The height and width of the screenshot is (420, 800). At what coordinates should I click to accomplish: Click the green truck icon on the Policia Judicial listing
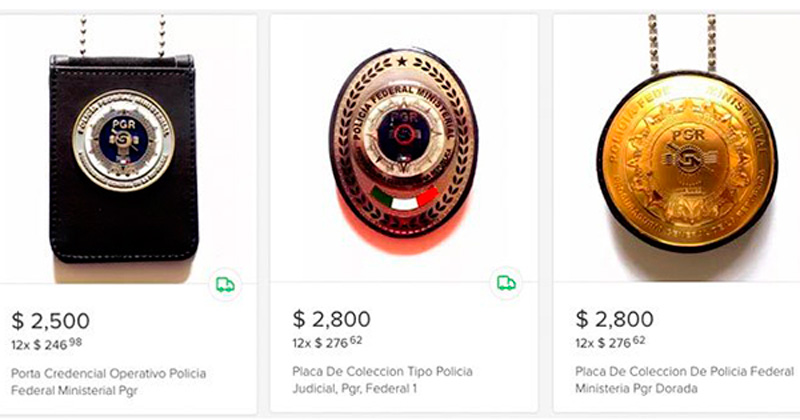click(x=506, y=283)
